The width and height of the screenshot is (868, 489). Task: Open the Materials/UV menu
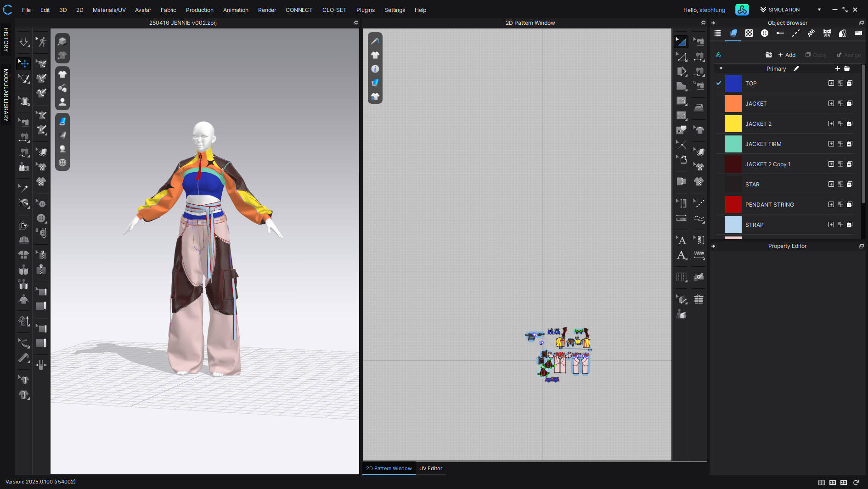click(109, 10)
